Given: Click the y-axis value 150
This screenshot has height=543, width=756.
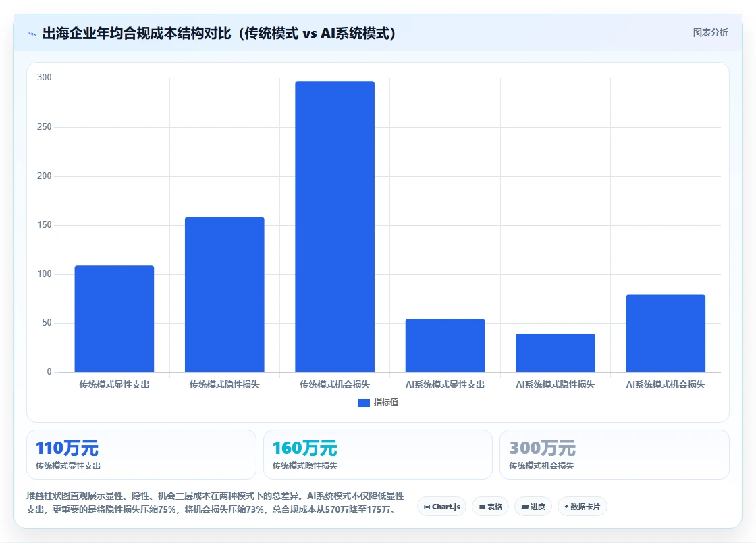Looking at the screenshot, I should click(45, 225).
